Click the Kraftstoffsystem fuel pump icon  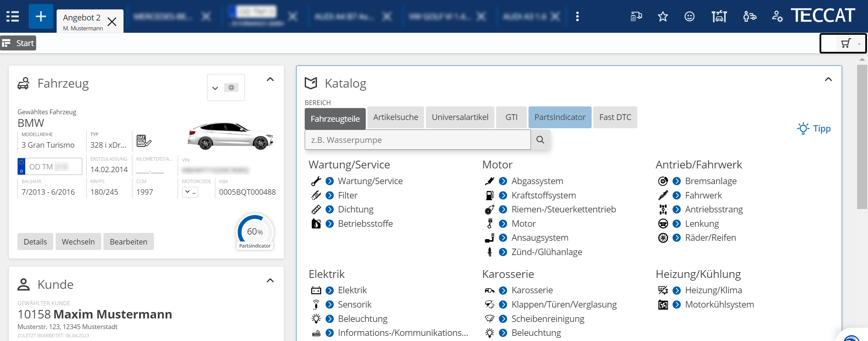(x=490, y=195)
